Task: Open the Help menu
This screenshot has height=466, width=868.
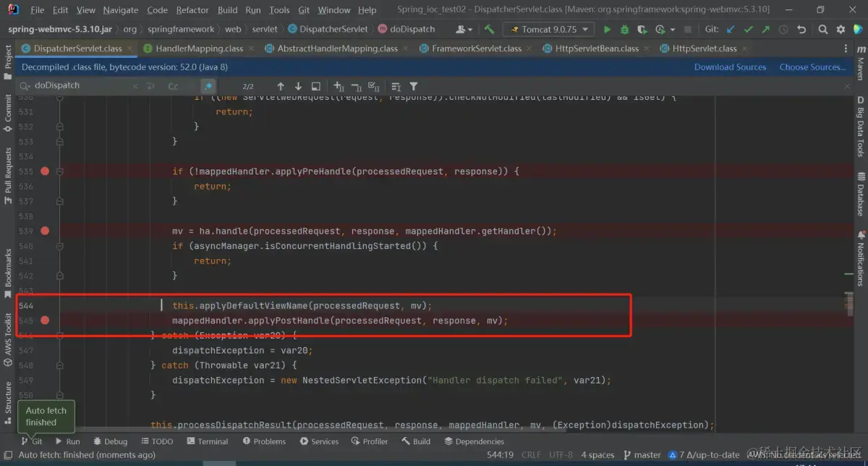Action: (x=367, y=10)
